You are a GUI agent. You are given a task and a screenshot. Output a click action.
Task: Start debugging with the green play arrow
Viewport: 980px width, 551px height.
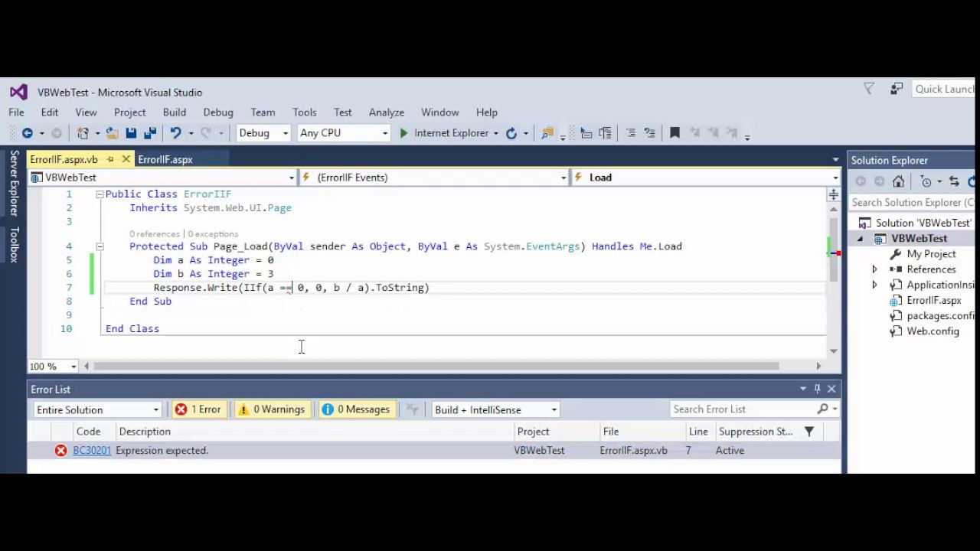coord(403,133)
